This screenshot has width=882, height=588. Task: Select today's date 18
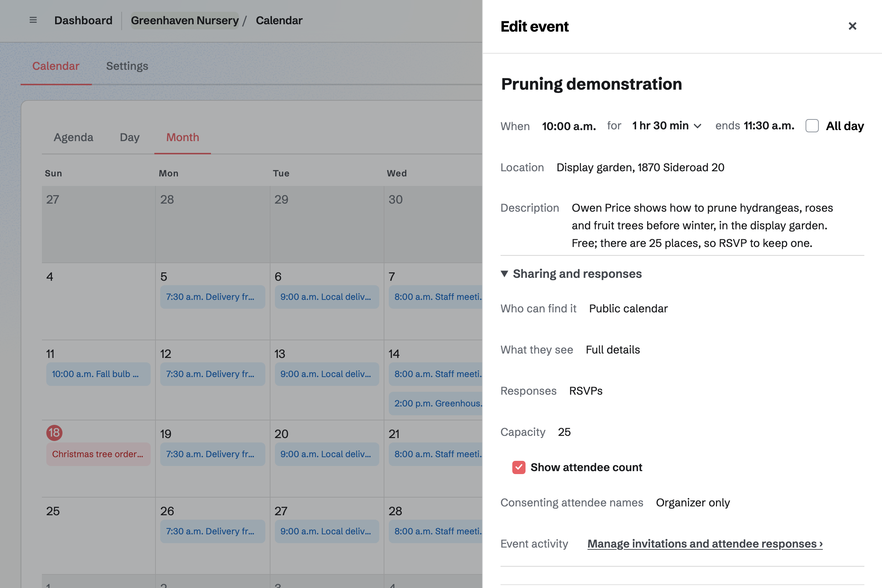coord(54,433)
